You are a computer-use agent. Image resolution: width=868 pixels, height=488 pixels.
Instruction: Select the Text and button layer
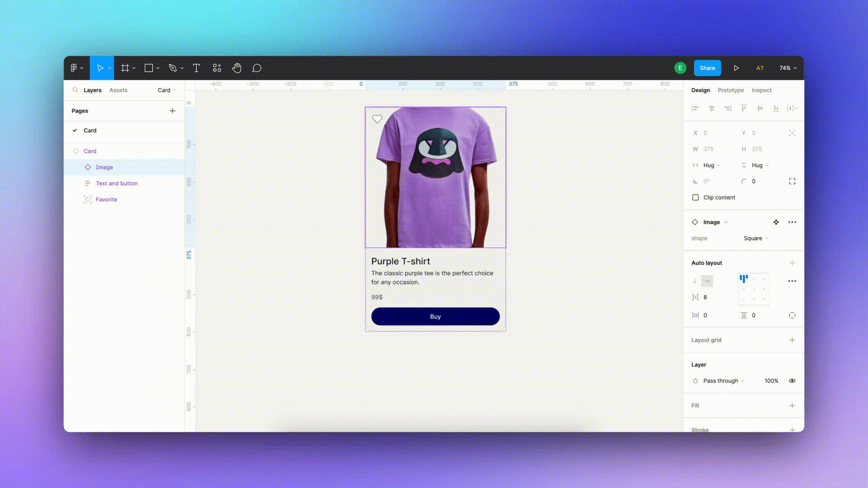tap(117, 183)
